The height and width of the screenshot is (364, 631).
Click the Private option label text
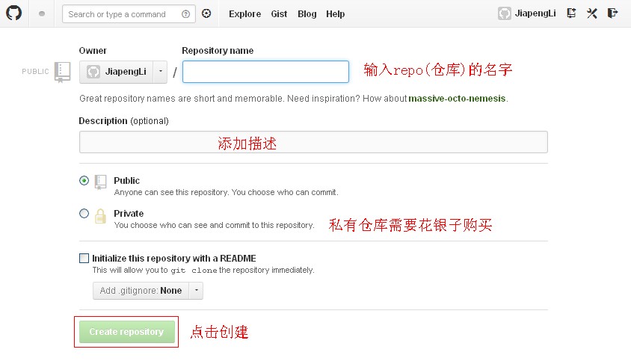pyautogui.click(x=129, y=214)
